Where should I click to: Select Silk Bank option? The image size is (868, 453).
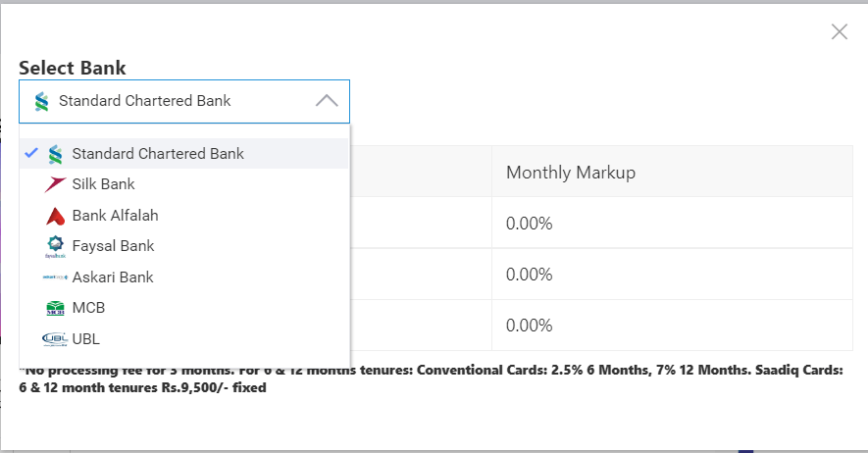[x=184, y=184]
